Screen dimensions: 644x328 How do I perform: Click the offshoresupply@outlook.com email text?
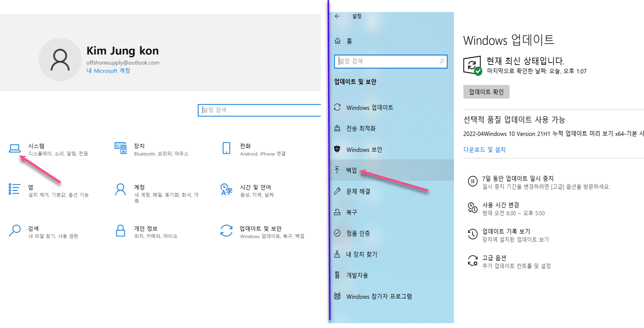pyautogui.click(x=123, y=62)
